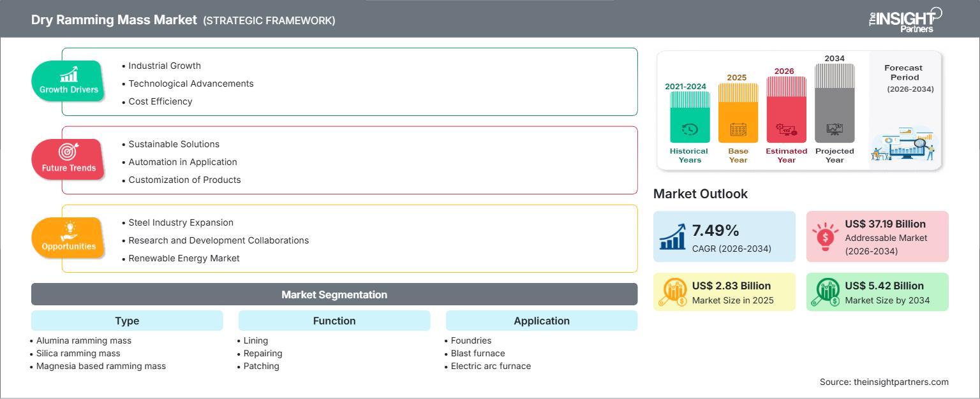Click the Customization of Products bullet
The width and height of the screenshot is (980, 399).
click(x=184, y=180)
